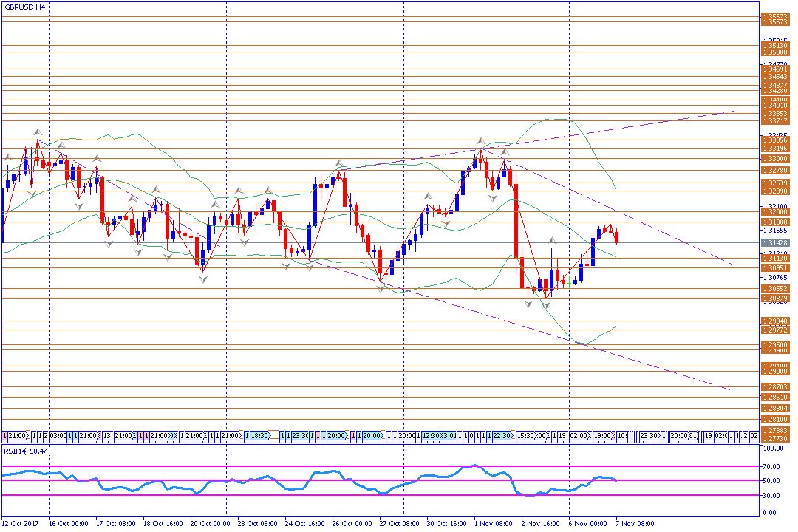Select the 1.34010 price level label
798x532 pixels.
pos(775,106)
